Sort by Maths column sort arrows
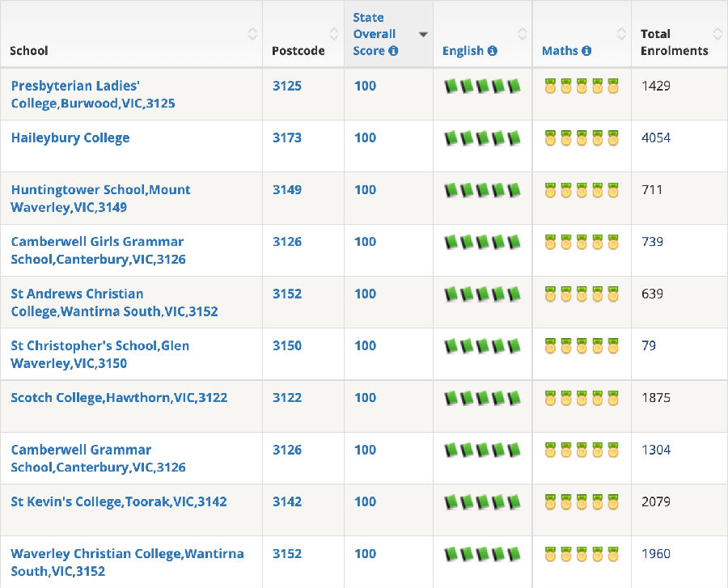Screen dimensions: 728x588 621,34
